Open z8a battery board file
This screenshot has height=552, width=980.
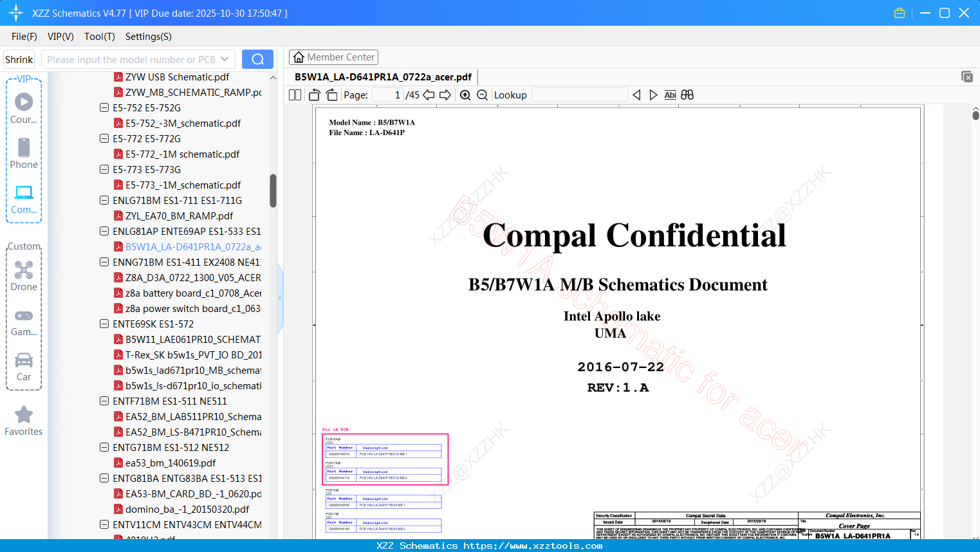coord(193,293)
